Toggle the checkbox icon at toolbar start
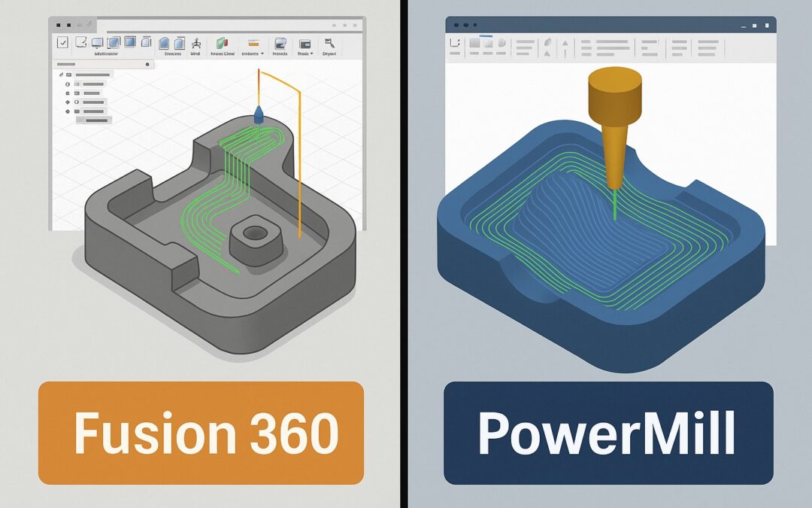This screenshot has width=812, height=508. point(62,44)
